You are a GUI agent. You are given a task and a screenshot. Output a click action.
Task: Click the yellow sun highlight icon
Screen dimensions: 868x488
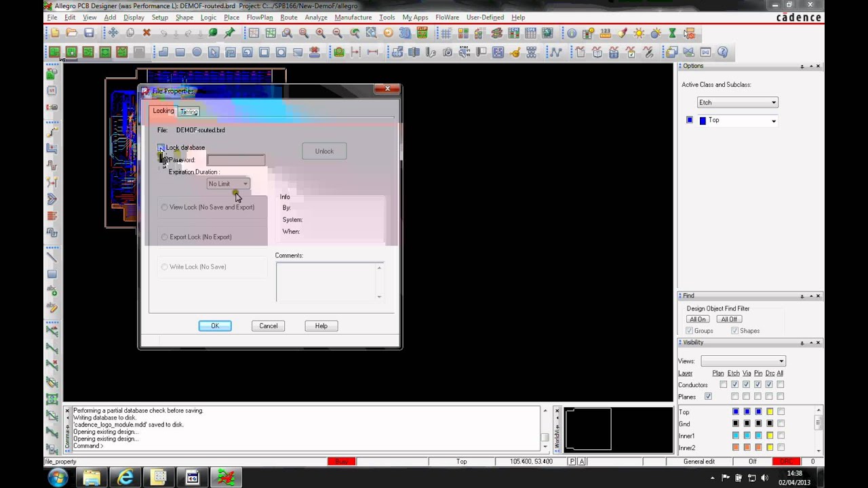click(x=639, y=33)
